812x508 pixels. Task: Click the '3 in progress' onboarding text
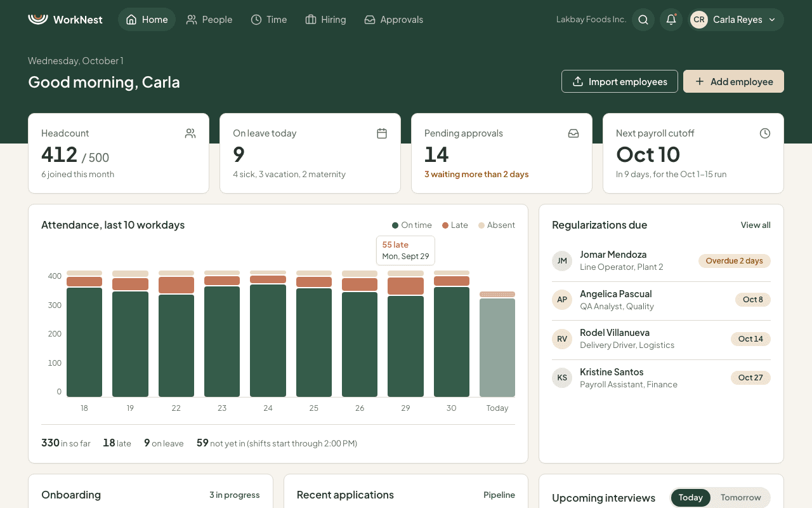[x=235, y=495]
